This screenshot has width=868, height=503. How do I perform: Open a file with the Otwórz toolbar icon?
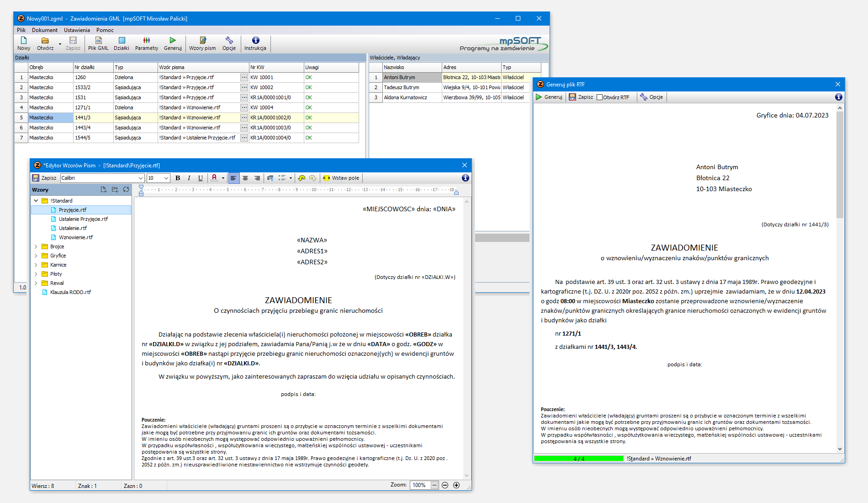[45, 43]
